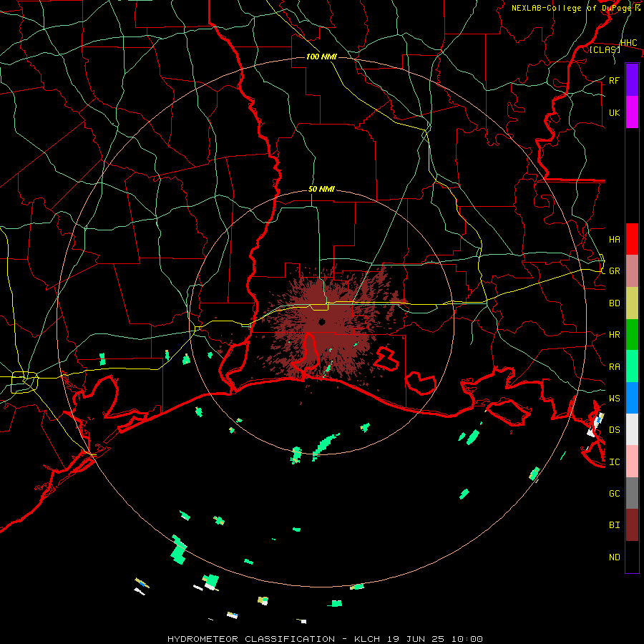Image resolution: width=644 pixels, height=644 pixels.
Task: Click the 100 NMI range ring label
Action: [321, 57]
